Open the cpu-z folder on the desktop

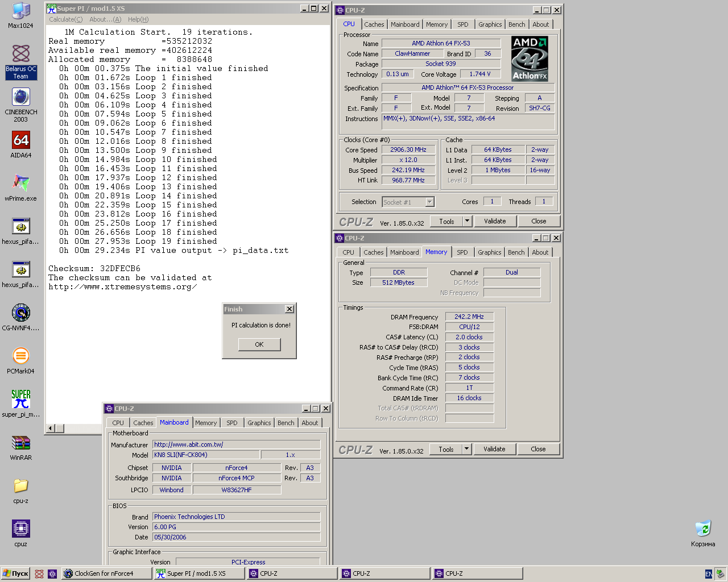click(21, 490)
